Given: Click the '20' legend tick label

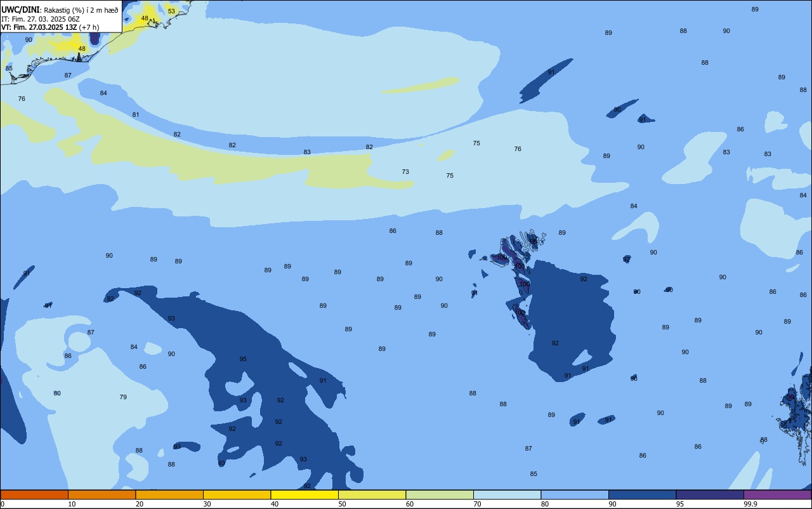Looking at the screenshot, I should pyautogui.click(x=140, y=504).
